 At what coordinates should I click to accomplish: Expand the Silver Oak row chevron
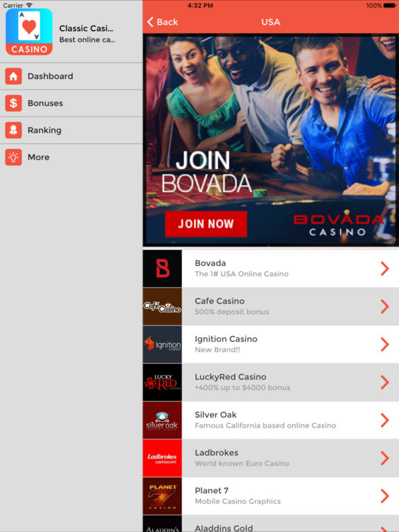[x=384, y=420]
